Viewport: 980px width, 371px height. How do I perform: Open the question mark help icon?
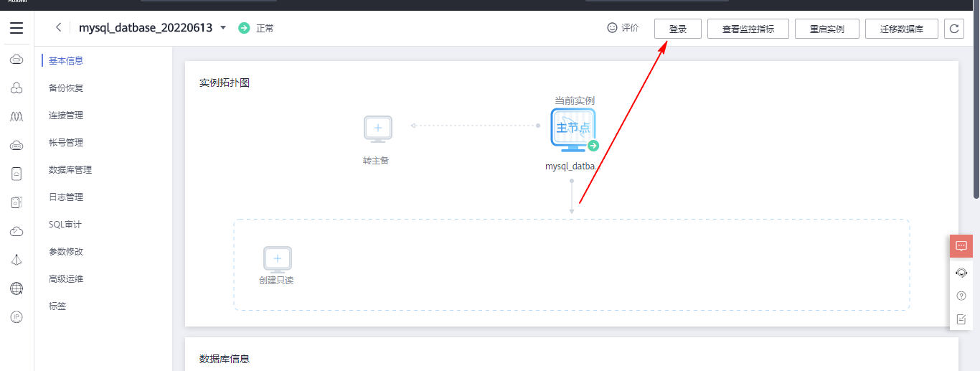[961, 296]
